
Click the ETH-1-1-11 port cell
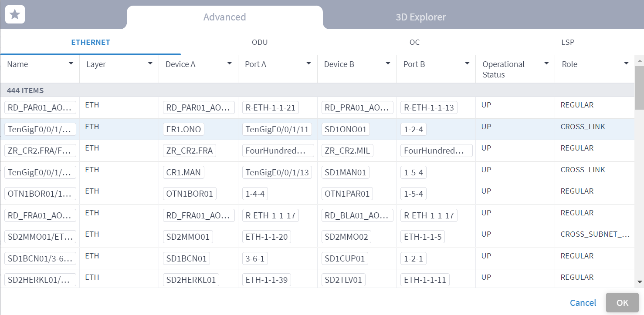425,280
